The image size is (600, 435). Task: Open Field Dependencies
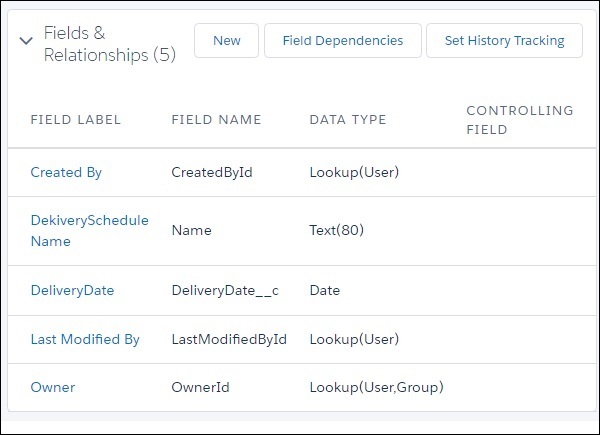[341, 41]
